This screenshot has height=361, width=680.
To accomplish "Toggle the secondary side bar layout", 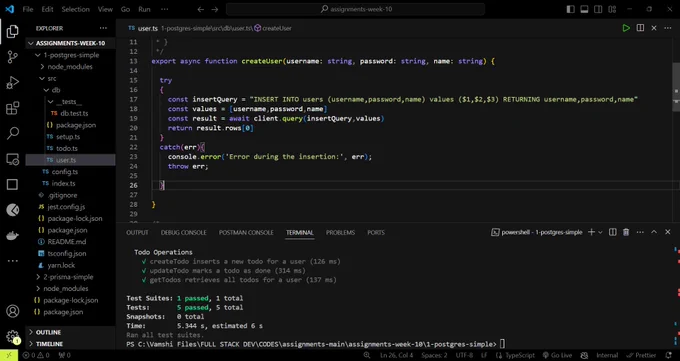I will click(598, 9).
